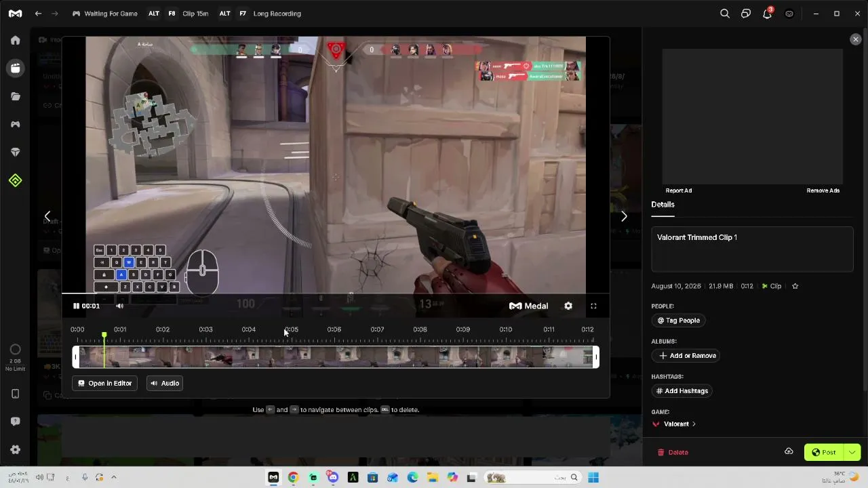
Task: Favorite the clip with the star icon
Action: tap(795, 286)
